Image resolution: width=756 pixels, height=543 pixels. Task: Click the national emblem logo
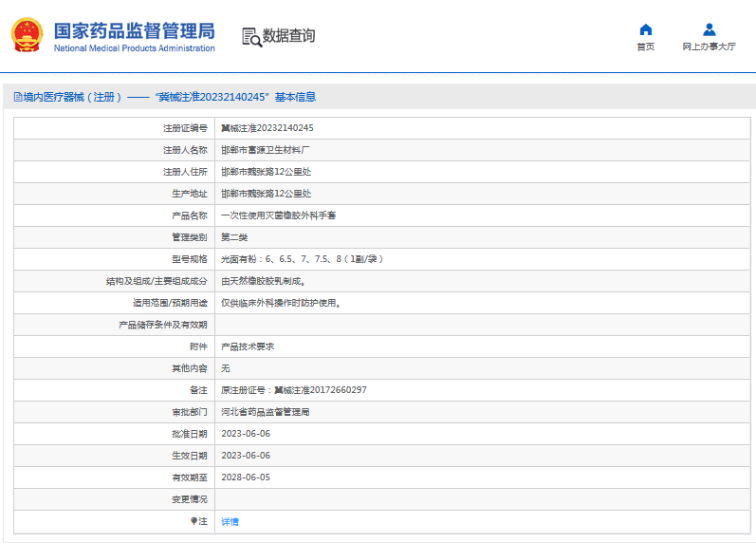pos(27,36)
